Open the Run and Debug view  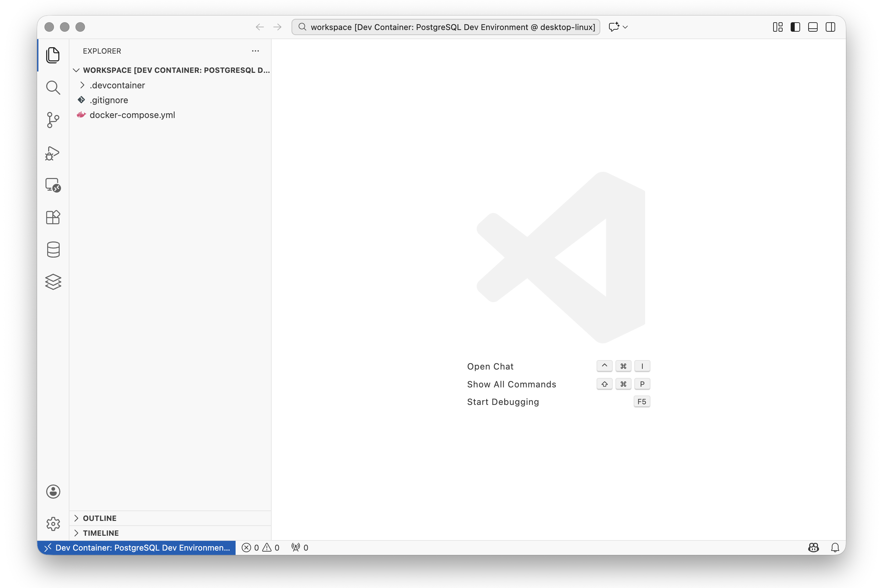point(53,153)
